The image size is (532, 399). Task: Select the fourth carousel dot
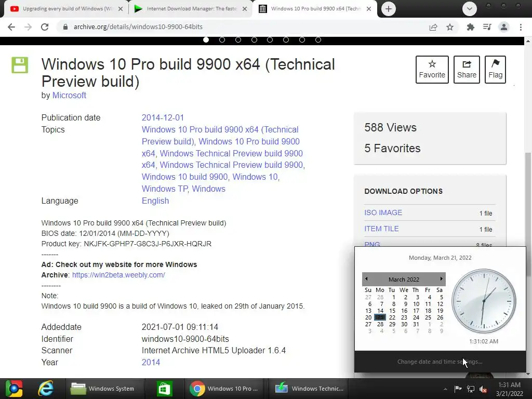(254, 39)
